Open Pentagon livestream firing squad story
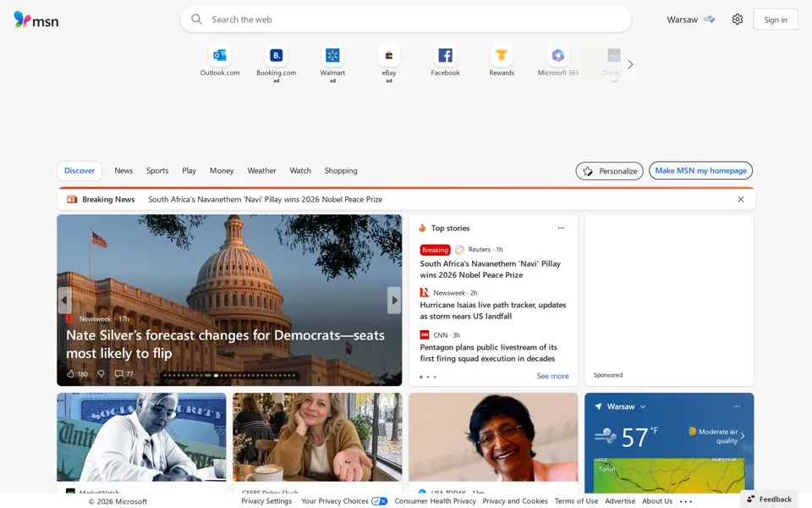 pyautogui.click(x=488, y=352)
